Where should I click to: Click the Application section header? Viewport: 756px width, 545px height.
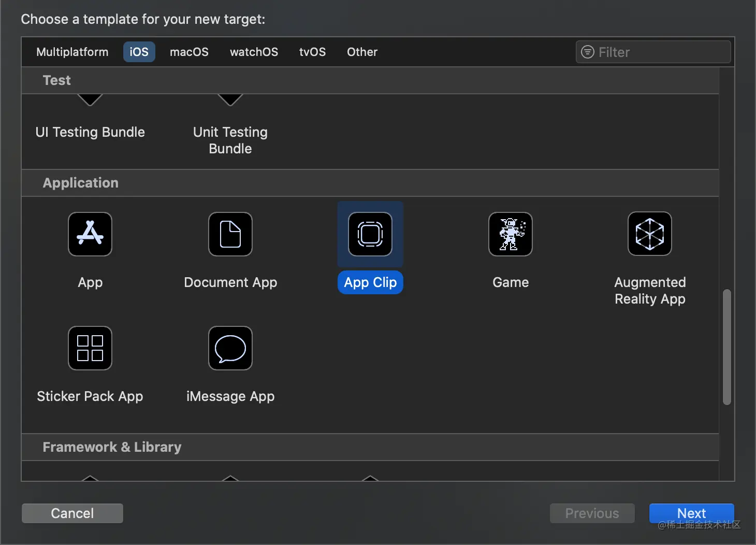370,183
